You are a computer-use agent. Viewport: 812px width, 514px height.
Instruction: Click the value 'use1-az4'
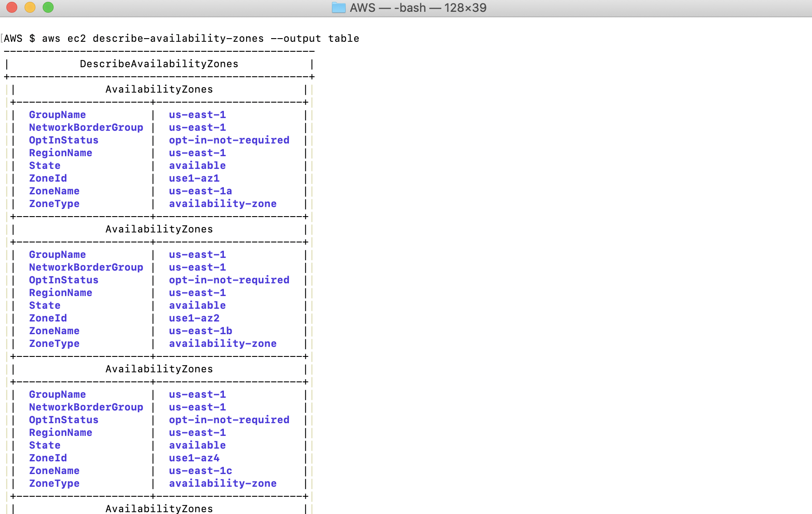click(194, 458)
